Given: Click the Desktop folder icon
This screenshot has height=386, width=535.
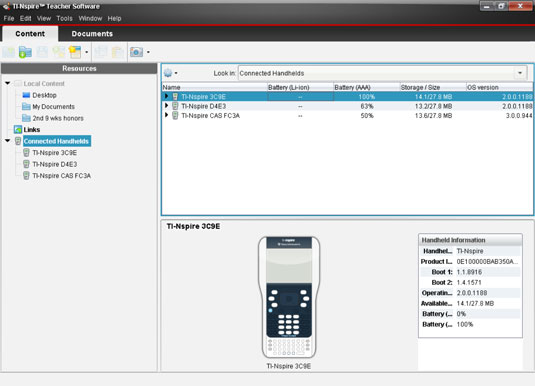Looking at the screenshot, I should click(x=26, y=95).
